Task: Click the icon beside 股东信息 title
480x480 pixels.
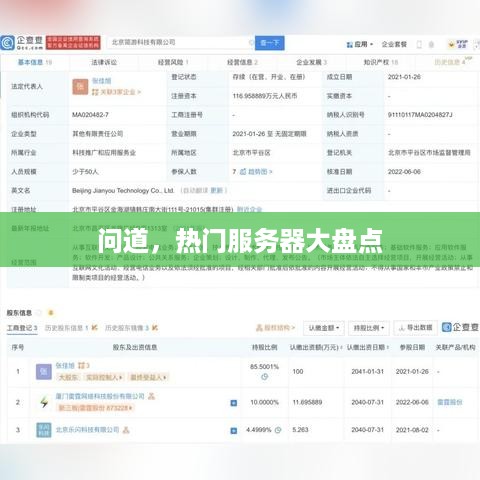Action: pos(39,313)
